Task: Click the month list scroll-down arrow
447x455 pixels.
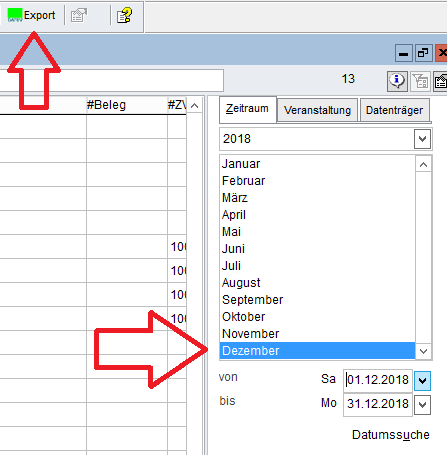Action: (424, 351)
